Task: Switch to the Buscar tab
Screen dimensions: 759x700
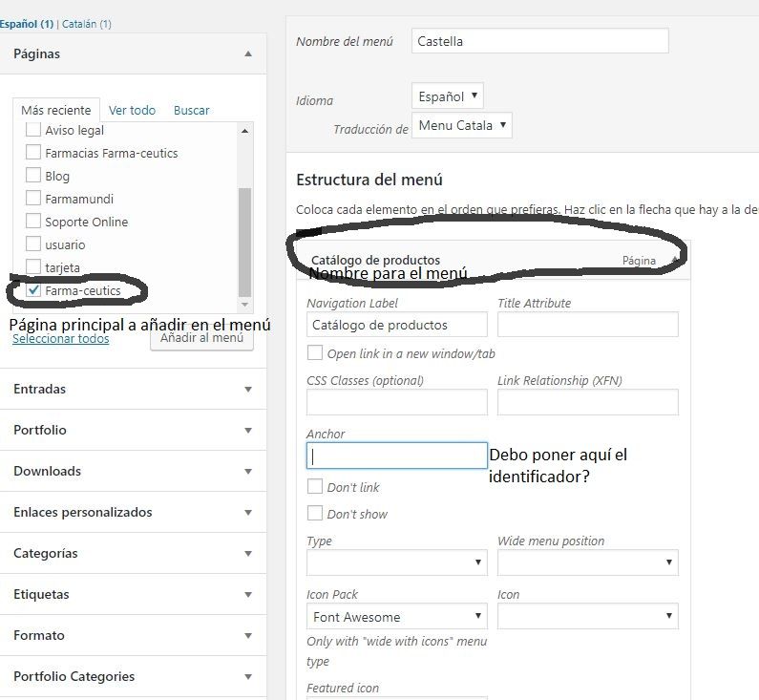Action: [191, 111]
